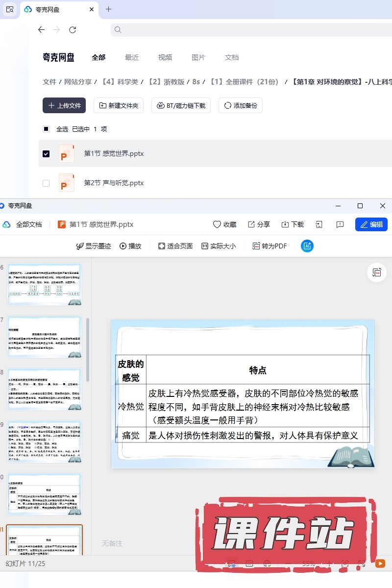Uncheck the 第1节 感觉世界.pptx checkbox
Screen dimensions: 392x588
[46, 153]
